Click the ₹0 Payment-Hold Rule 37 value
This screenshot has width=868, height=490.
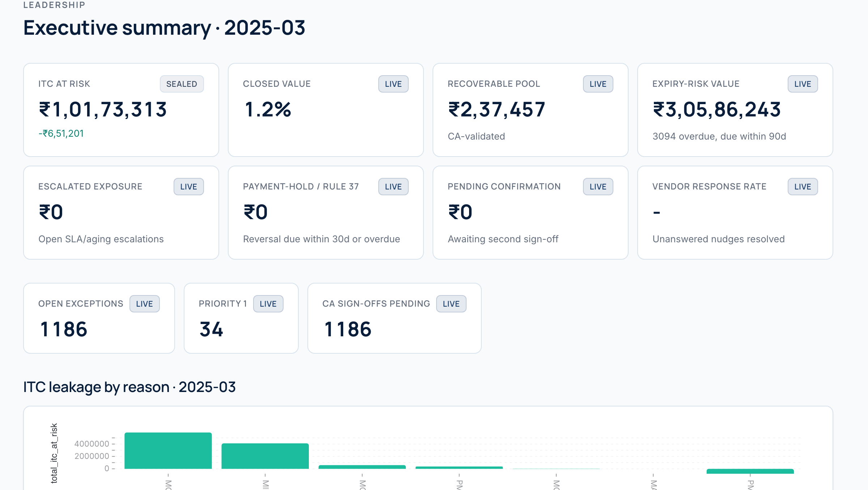(255, 212)
